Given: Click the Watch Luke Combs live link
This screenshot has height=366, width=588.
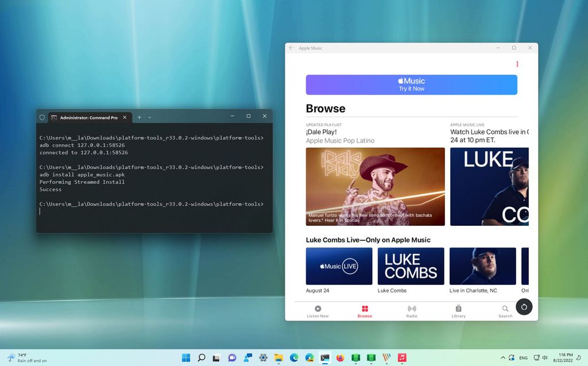Looking at the screenshot, I should click(x=489, y=132).
